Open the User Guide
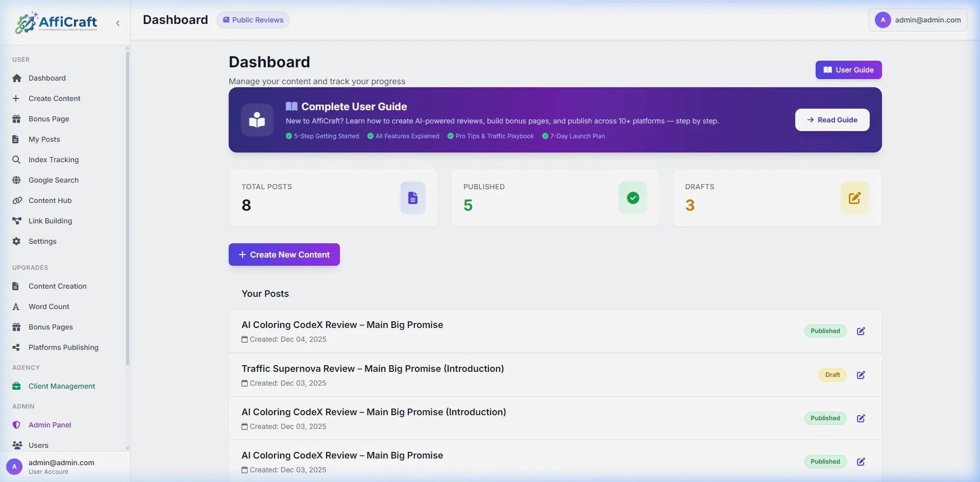 848,70
